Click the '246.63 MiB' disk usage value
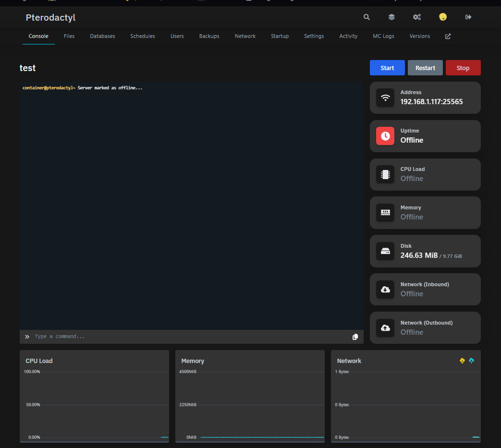 (x=419, y=255)
